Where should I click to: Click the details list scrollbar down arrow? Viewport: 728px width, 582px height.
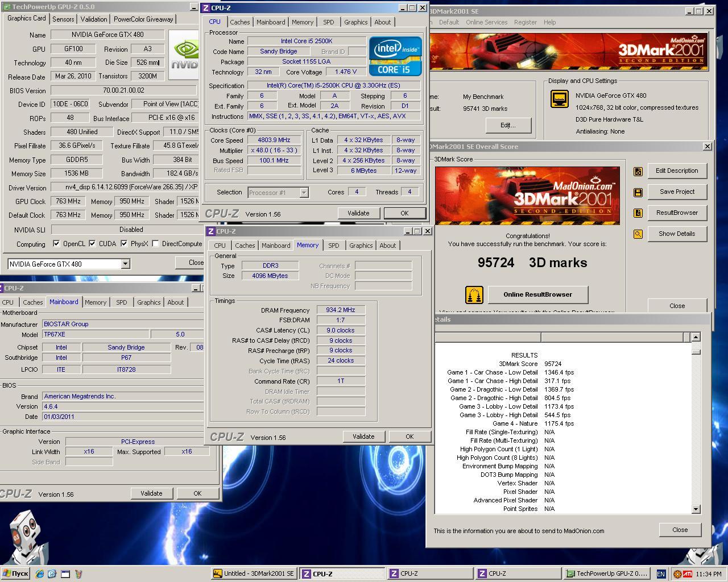pyautogui.click(x=696, y=509)
